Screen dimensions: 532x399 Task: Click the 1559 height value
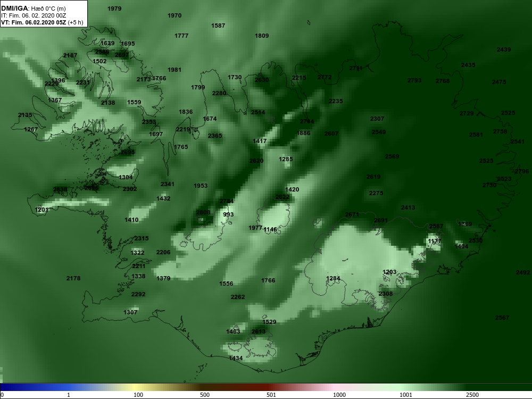[x=134, y=102]
